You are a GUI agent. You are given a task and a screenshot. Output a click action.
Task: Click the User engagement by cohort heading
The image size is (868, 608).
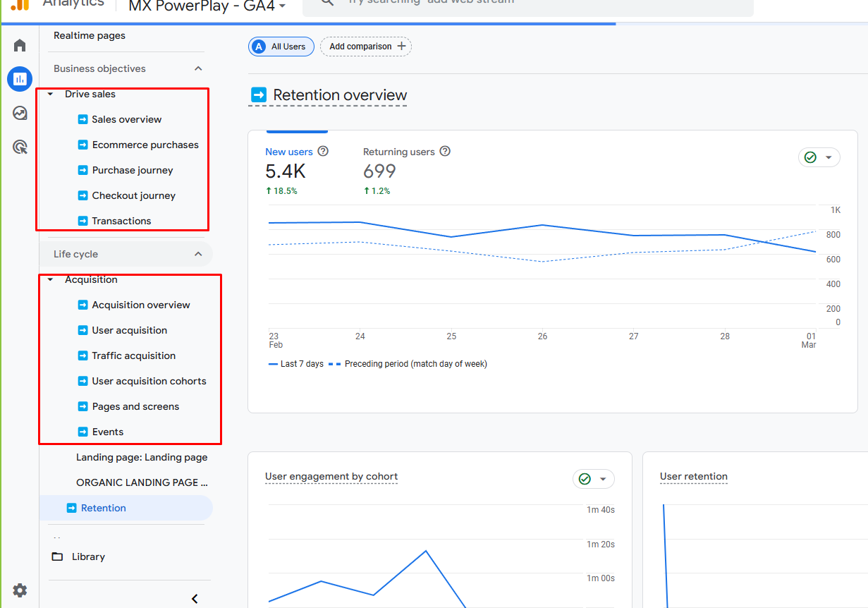(331, 477)
